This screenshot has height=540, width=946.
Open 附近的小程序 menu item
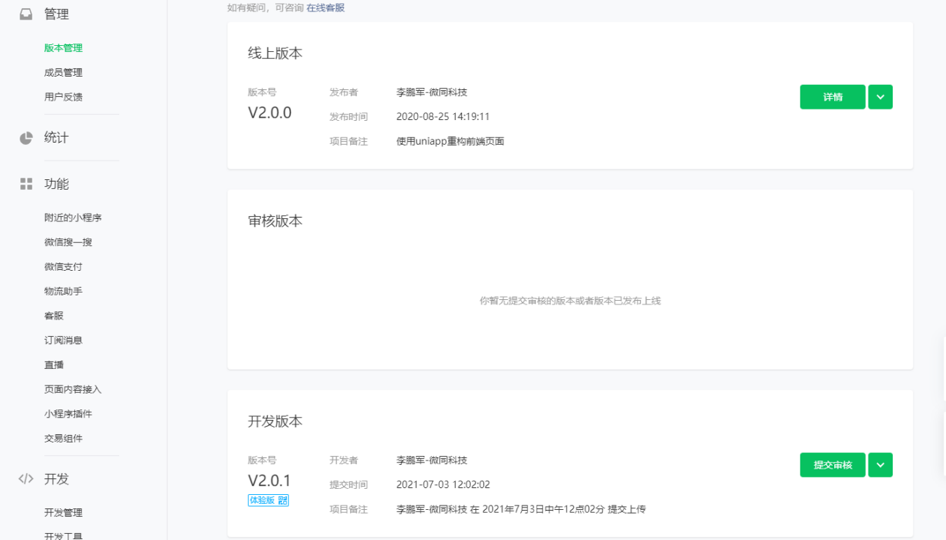click(73, 218)
